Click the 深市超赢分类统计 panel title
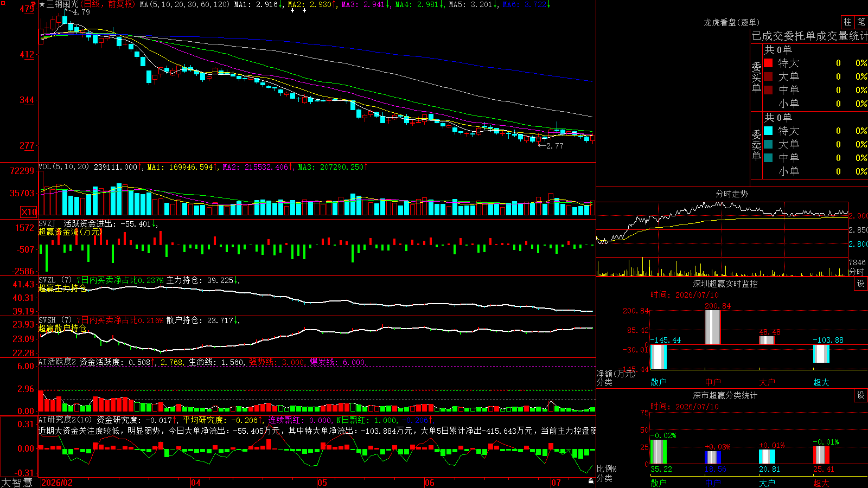Image resolution: width=868 pixels, height=488 pixels. click(x=725, y=395)
